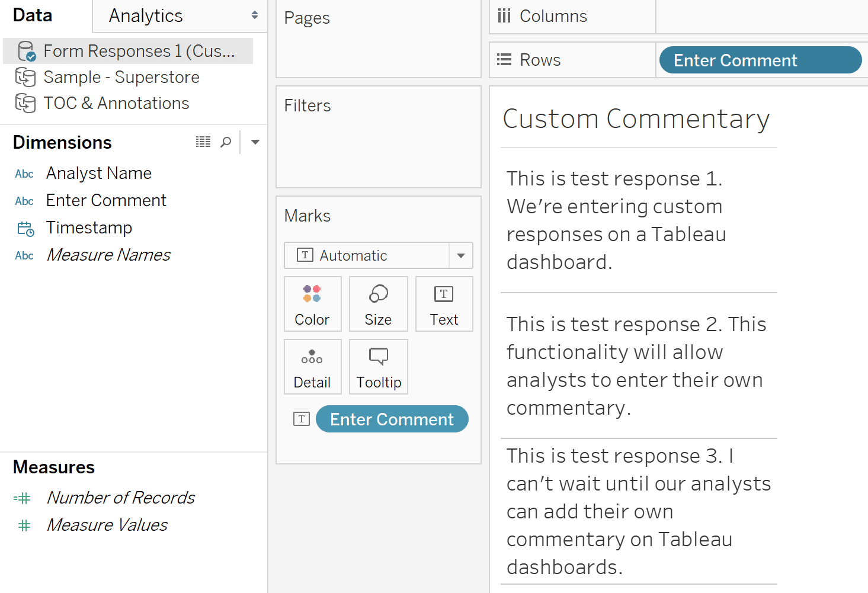Click the Enter Comment pill on Marks card
Screen dimensions: 868x593
point(392,419)
